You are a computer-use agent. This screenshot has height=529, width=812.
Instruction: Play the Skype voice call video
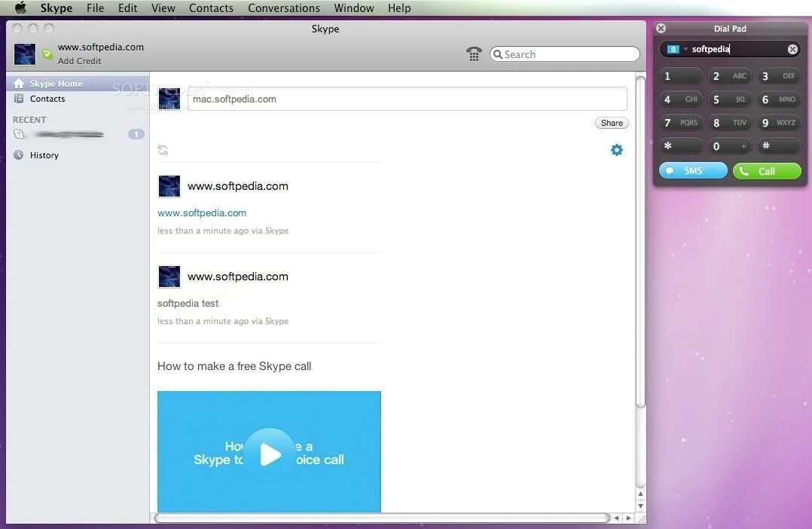[x=270, y=454]
